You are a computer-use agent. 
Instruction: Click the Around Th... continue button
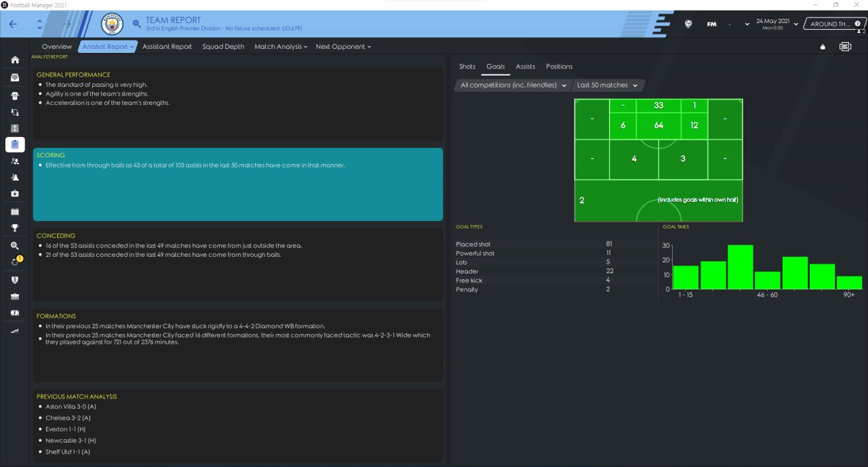[x=835, y=24]
